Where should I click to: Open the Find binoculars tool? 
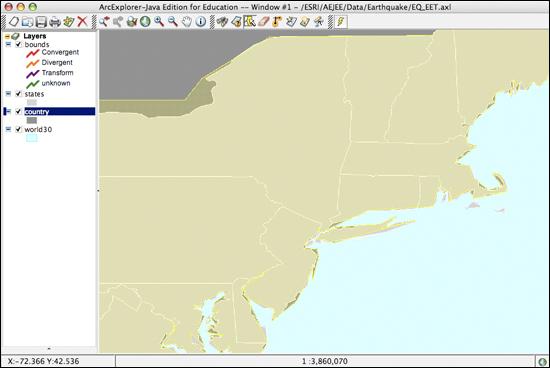click(222, 22)
